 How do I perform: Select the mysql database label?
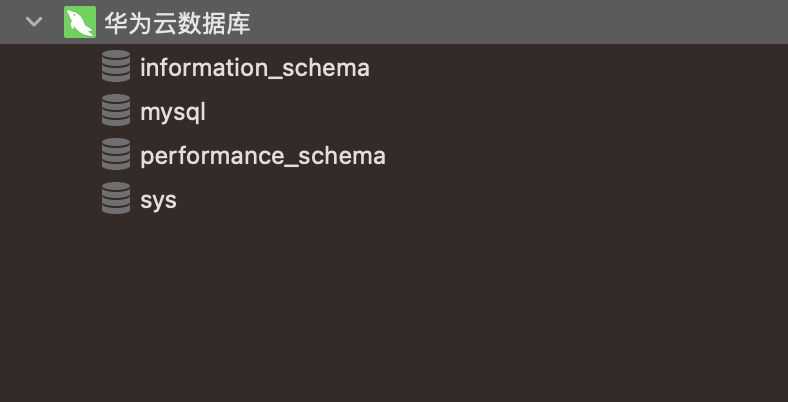[x=173, y=112]
